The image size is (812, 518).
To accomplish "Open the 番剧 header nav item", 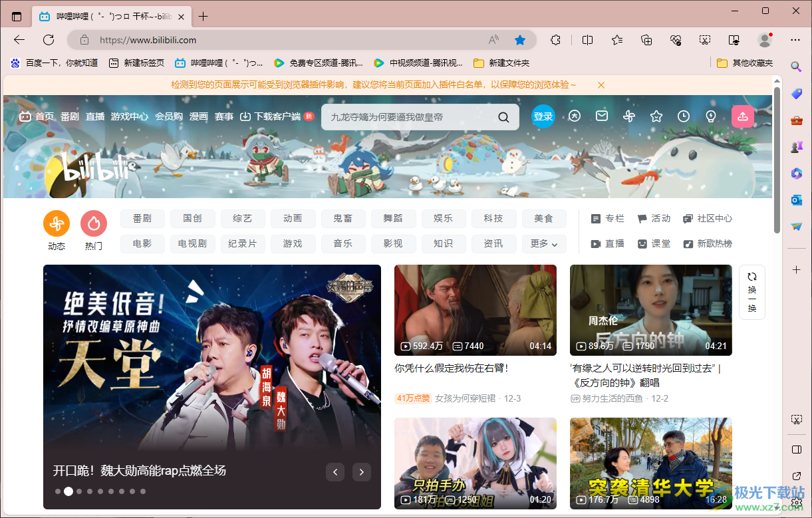I will tap(70, 116).
